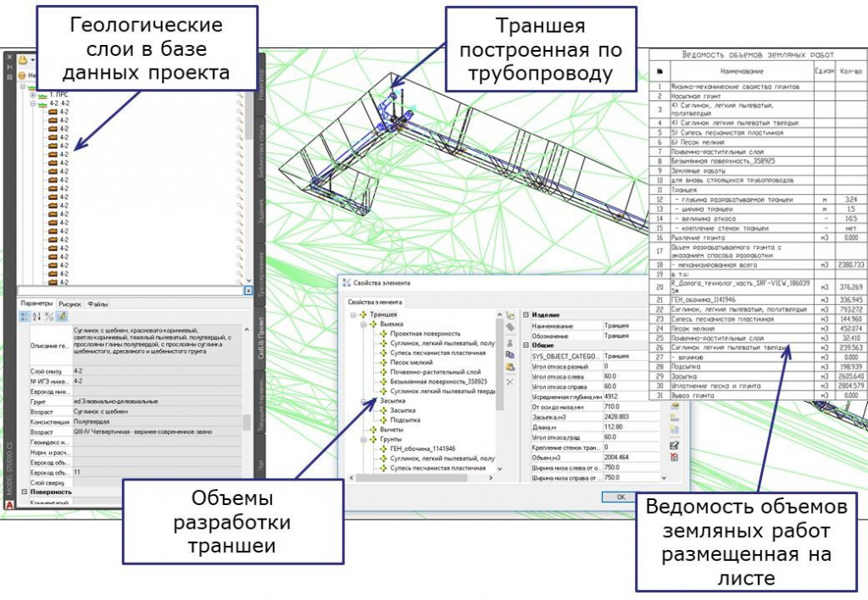Open the Навигатор side tab
The image size is (868, 600).
(x=261, y=84)
